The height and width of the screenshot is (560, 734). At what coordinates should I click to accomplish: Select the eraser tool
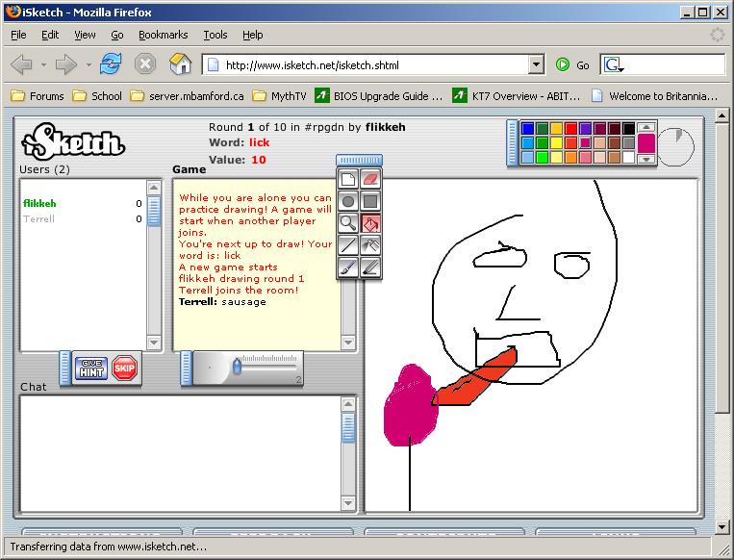point(370,179)
